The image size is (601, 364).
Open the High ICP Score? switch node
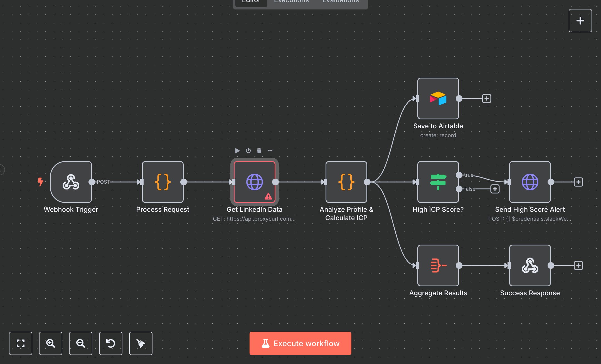438,182
